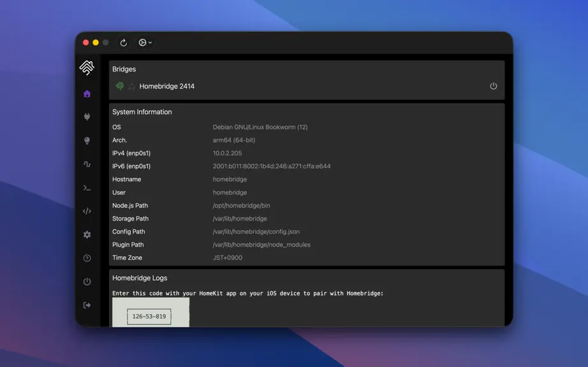This screenshot has height=367, width=588.
Task: Click the /opt/homebridge/bin path
Action: tap(242, 206)
